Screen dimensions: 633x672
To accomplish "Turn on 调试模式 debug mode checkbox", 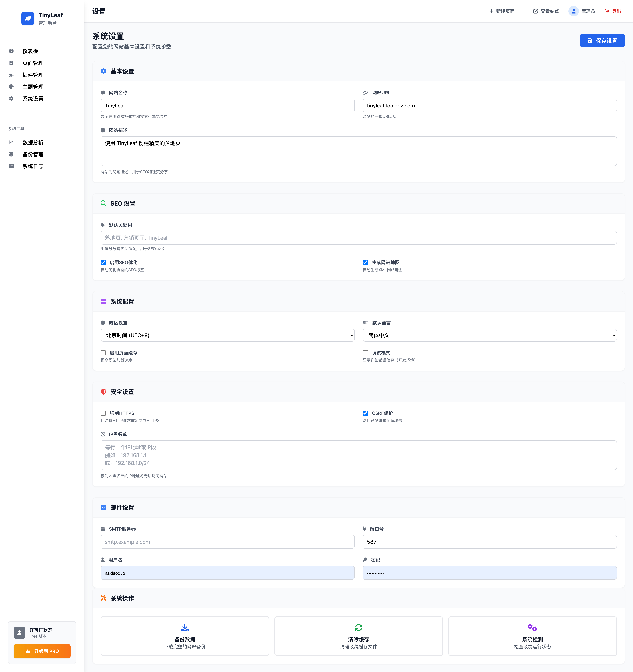I will [x=365, y=353].
